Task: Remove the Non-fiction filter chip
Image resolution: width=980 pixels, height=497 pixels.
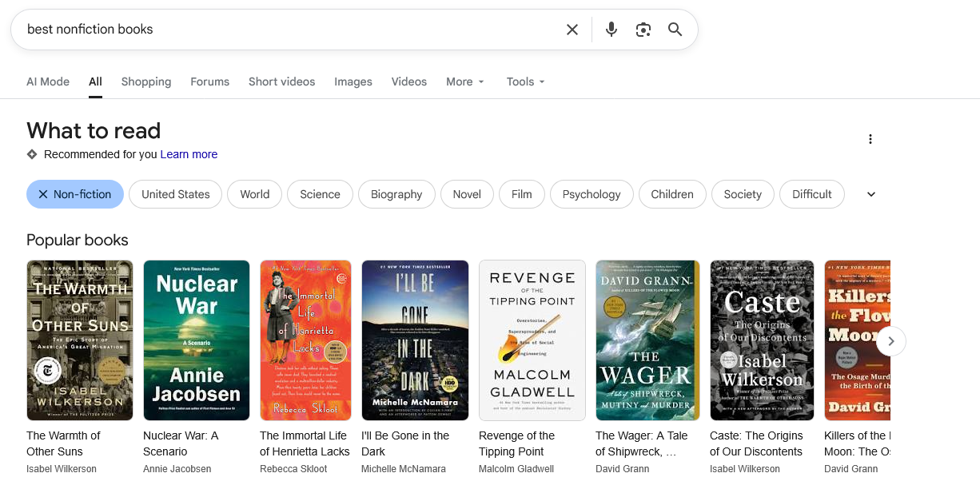Action: 75,194
